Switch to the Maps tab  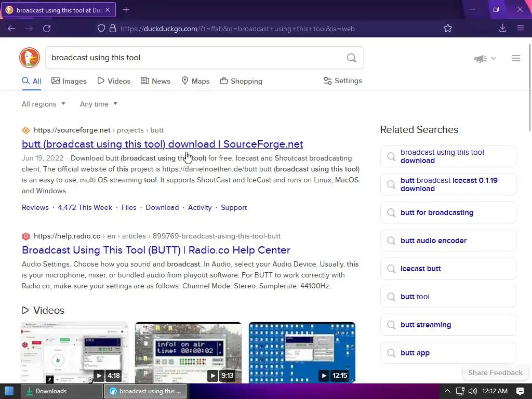[195, 81]
